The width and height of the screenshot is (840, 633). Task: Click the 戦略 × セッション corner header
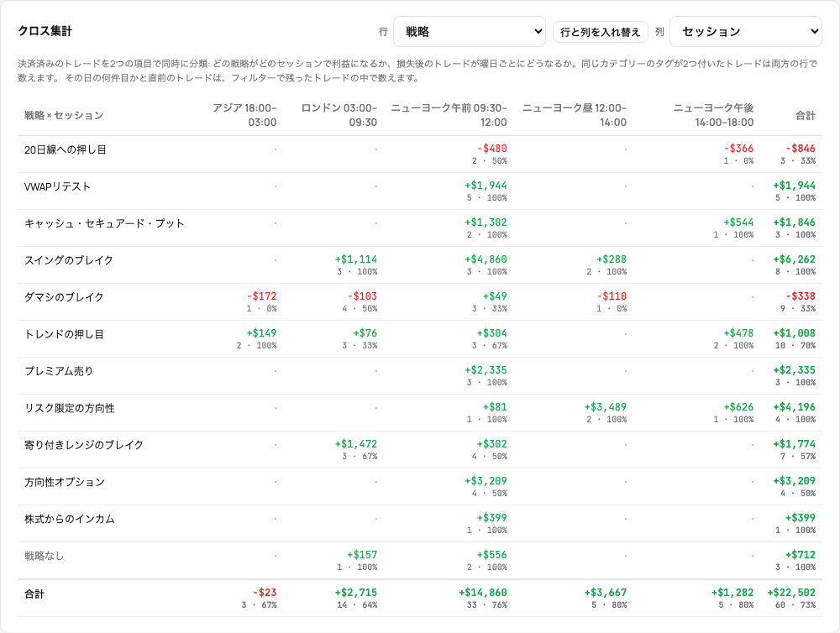[64, 115]
